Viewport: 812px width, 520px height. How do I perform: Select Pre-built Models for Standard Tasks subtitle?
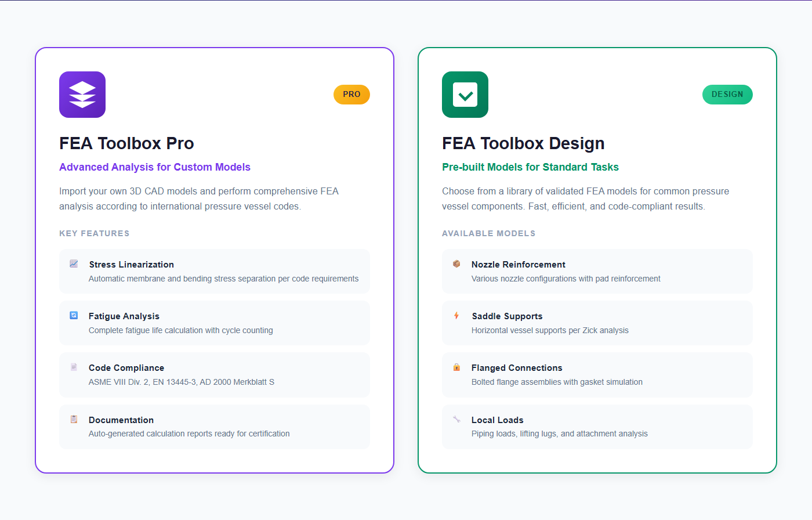(x=530, y=167)
